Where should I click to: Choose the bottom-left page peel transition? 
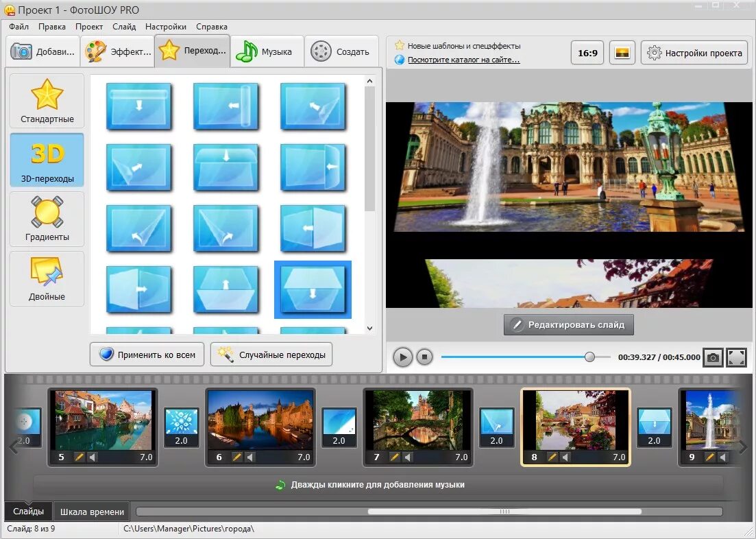coord(139,167)
